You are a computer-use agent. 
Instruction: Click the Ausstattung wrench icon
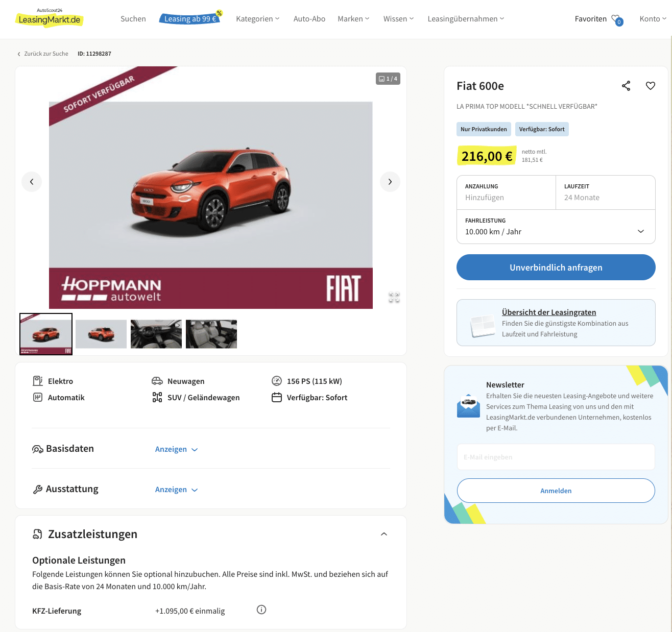coord(38,490)
